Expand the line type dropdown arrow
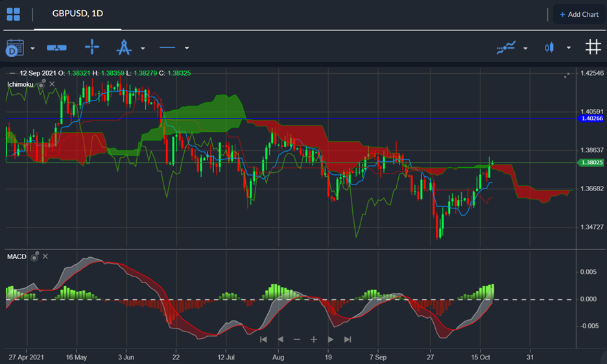 point(187,49)
